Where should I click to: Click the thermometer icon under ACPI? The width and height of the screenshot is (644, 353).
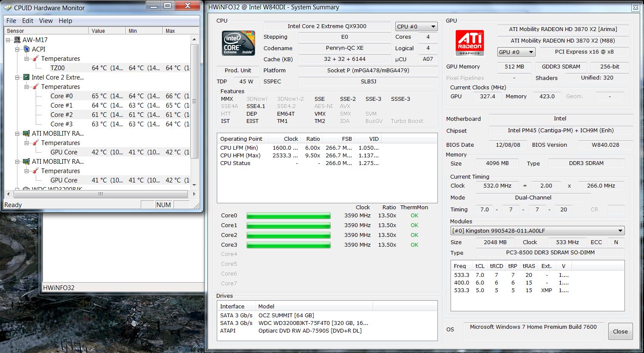tap(36, 59)
